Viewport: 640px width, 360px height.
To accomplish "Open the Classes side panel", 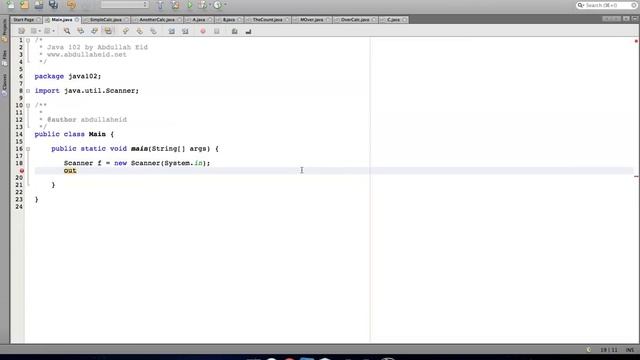I will (4, 84).
